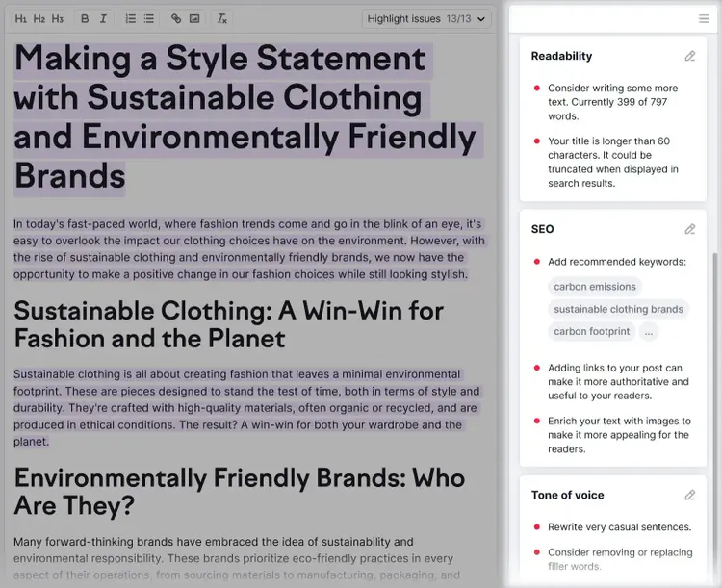Viewport: 722px width, 588px height.
Task: Click 'Your title is longer than 60' issue
Action: (613, 162)
